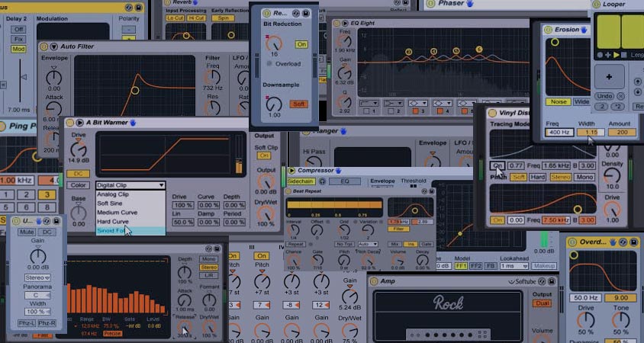Switch the Compressor to EQ tab
This screenshot has height=343, width=644.
345,181
